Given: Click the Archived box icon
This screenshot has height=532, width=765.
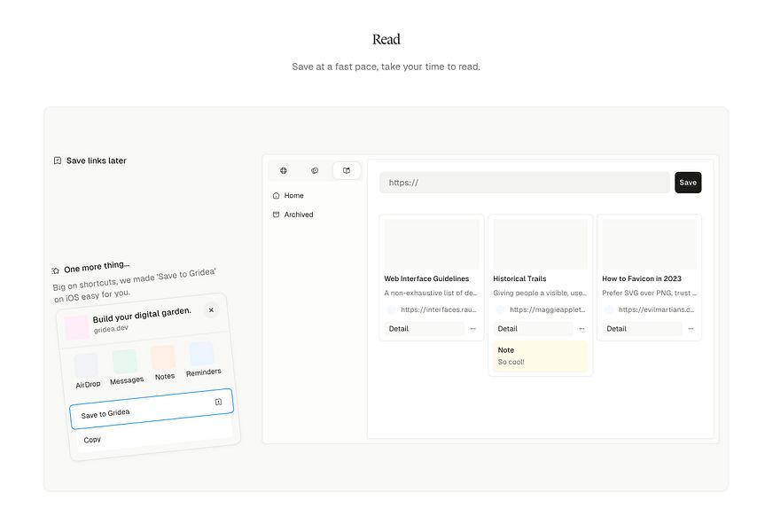Looking at the screenshot, I should (277, 215).
